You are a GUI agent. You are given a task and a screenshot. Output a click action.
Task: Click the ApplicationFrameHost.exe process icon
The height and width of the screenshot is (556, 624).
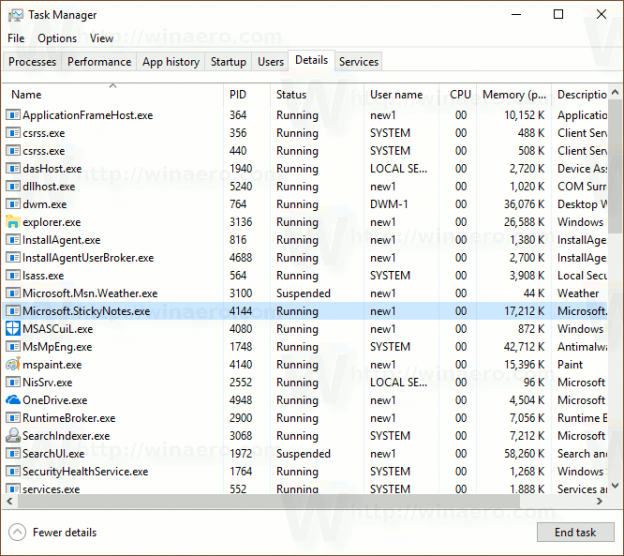click(13, 115)
